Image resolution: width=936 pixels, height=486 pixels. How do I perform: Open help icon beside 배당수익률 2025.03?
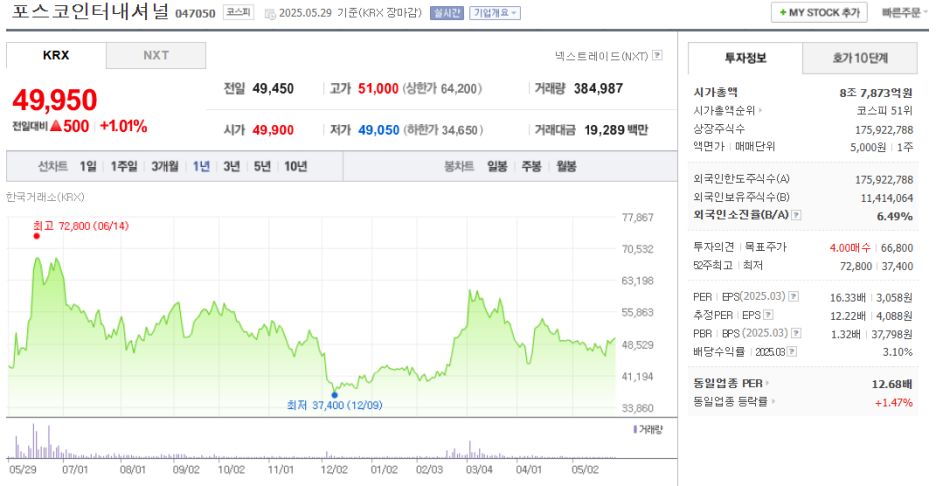(x=792, y=352)
